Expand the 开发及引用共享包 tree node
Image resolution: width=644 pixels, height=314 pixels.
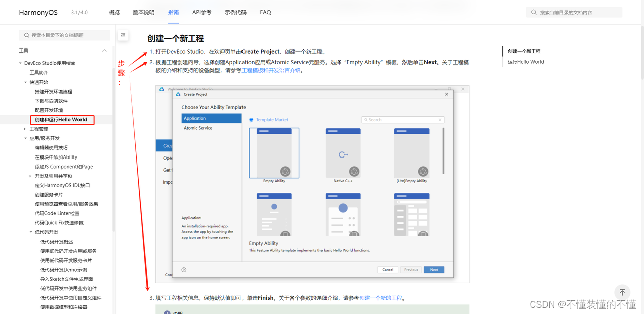[x=30, y=176]
